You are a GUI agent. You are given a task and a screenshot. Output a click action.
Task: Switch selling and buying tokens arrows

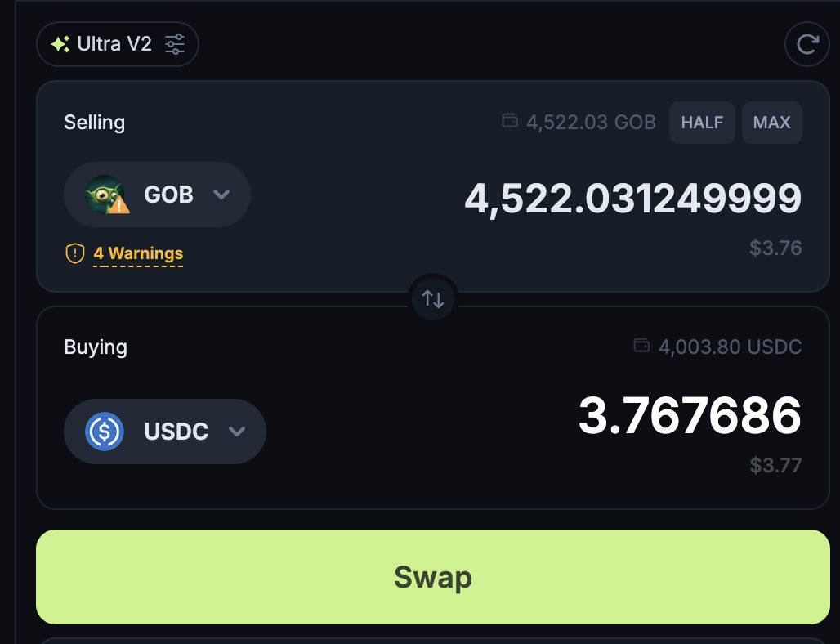(433, 298)
